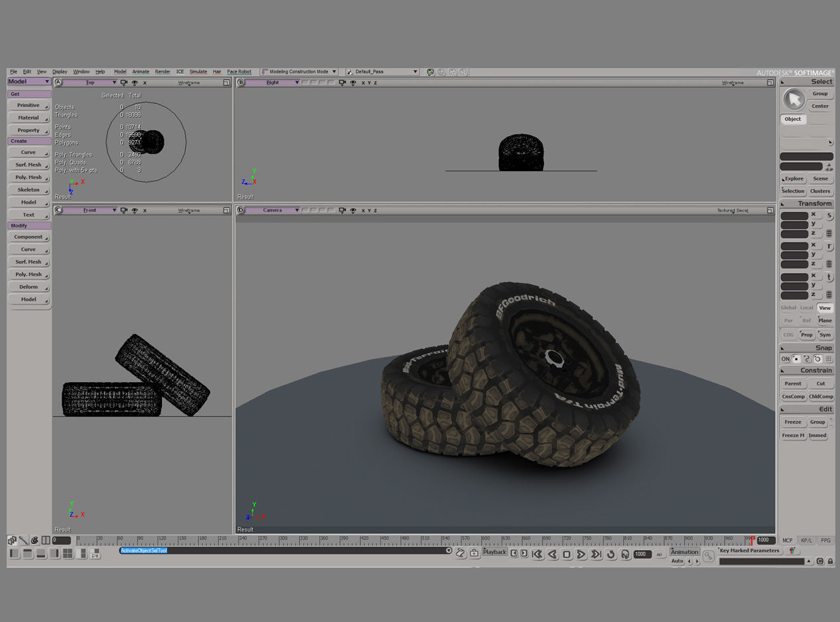Click the render region icon beside Default_Pass
Viewport: 840px width, 622px height.
(x=431, y=71)
